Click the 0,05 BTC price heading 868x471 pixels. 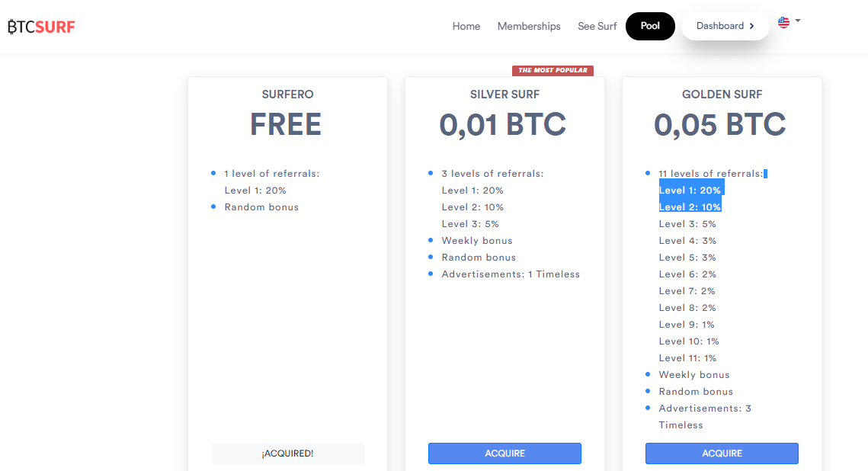719,124
